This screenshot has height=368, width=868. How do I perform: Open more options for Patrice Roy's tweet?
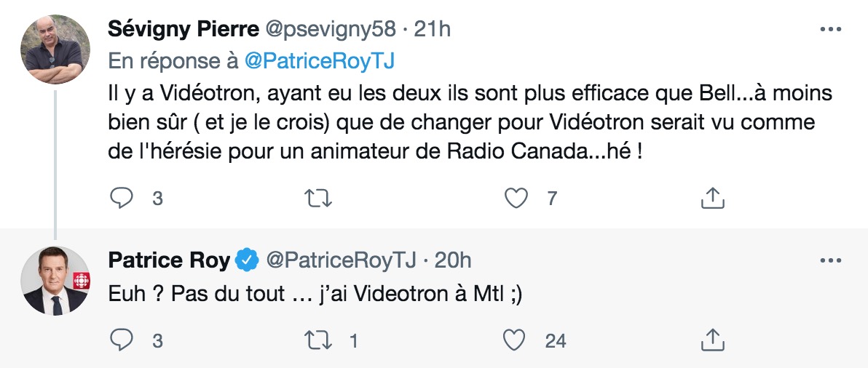(x=830, y=260)
